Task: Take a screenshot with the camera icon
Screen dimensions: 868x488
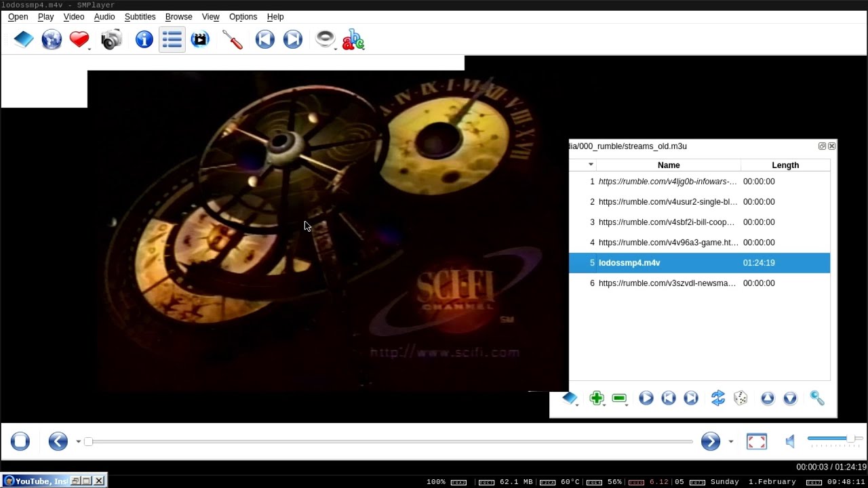Action: (111, 39)
